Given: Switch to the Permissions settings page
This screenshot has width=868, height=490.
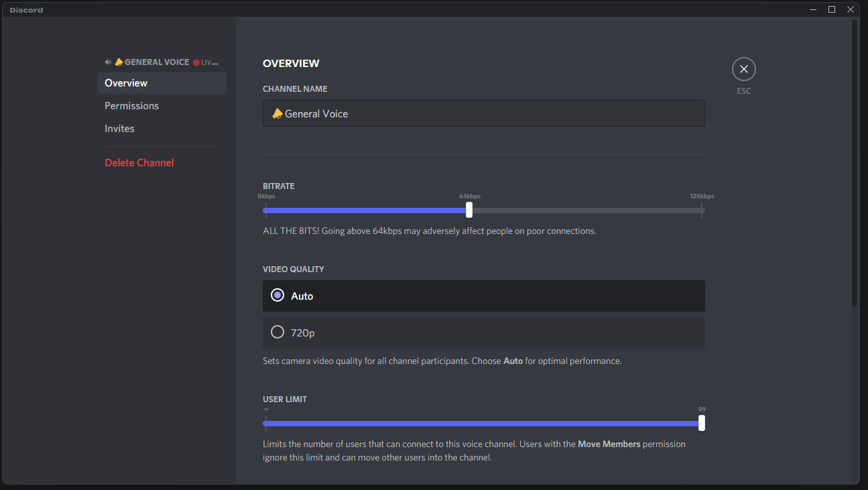Looking at the screenshot, I should pos(131,105).
